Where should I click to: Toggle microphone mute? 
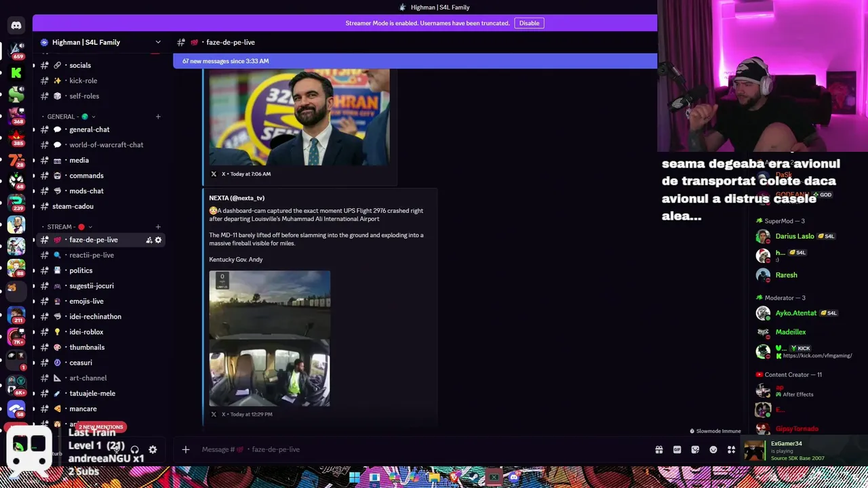(117, 449)
